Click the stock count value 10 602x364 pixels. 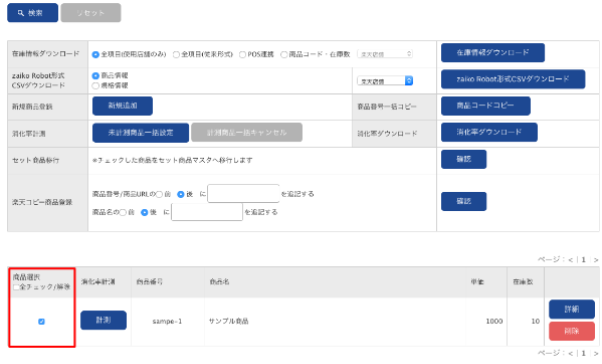tap(536, 321)
